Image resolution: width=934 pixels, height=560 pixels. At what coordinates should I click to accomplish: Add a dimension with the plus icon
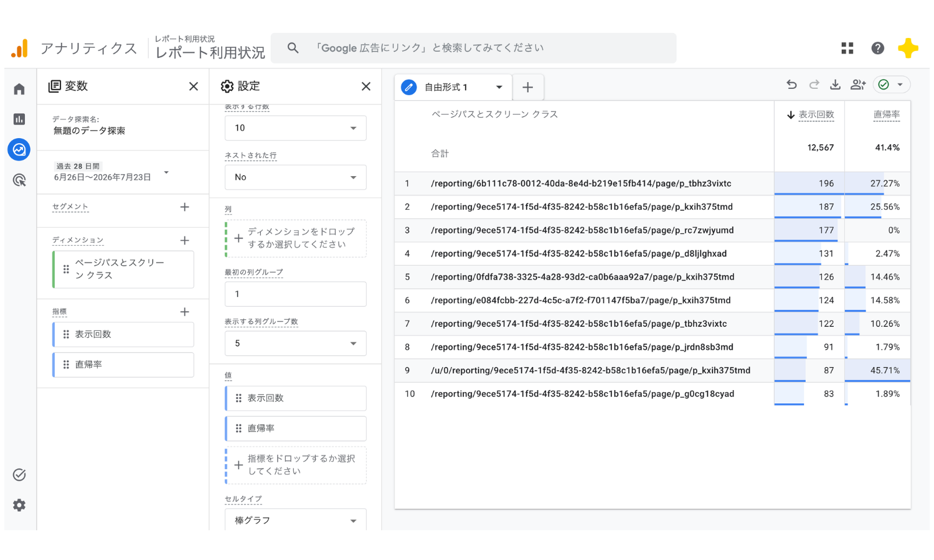click(185, 240)
